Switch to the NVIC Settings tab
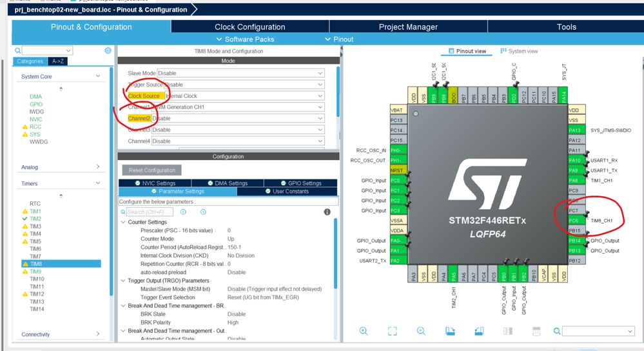This screenshot has width=644, height=351. point(155,183)
